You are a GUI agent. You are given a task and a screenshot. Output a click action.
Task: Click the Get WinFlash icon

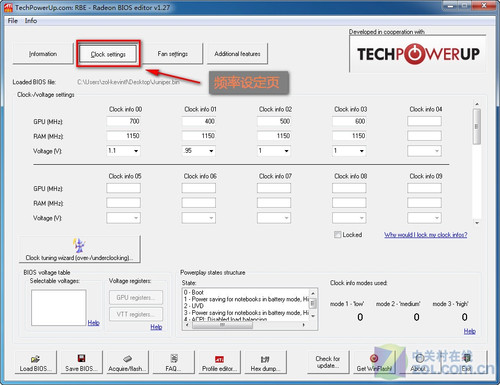coord(374,358)
